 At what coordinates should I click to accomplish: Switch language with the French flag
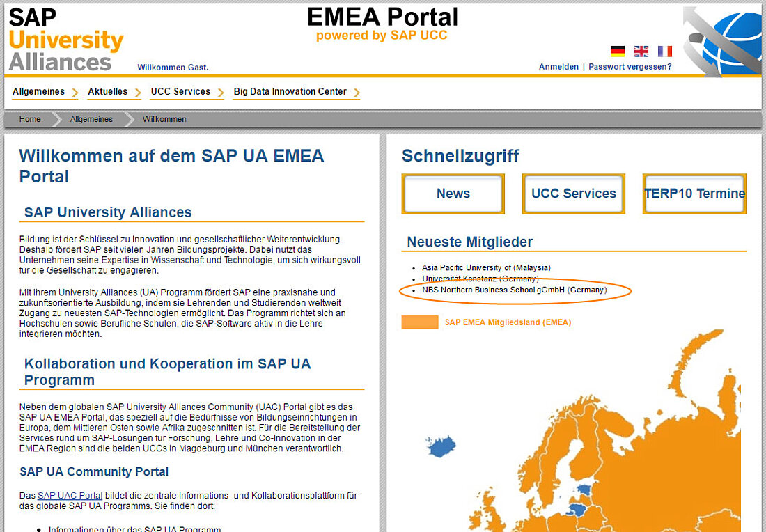coord(665,52)
